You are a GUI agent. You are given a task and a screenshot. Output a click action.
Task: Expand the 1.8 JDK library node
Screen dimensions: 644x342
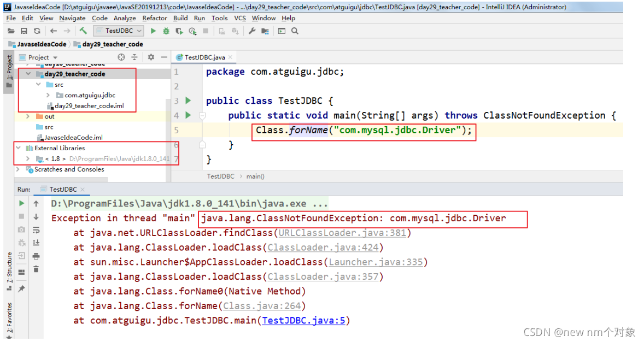[28, 158]
